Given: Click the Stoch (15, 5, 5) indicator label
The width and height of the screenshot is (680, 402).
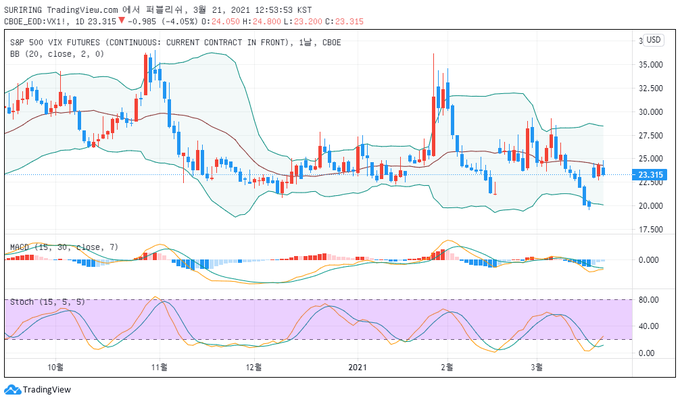Looking at the screenshot, I should pos(48,302).
